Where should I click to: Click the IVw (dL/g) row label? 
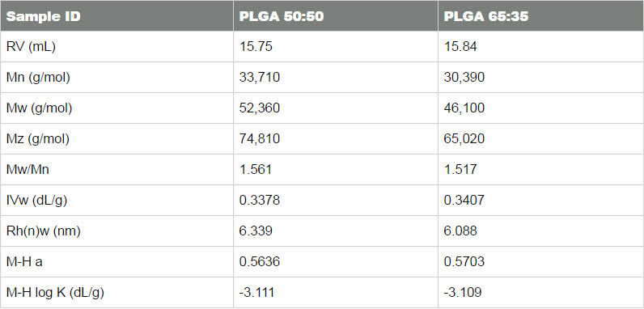click(x=36, y=200)
